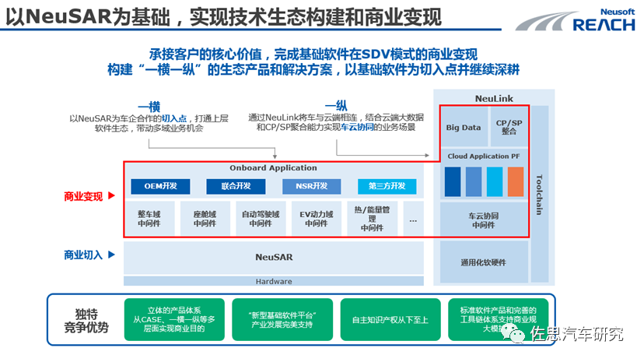Click the dark blue color block
Screen dimensions: 644x362
point(453,181)
